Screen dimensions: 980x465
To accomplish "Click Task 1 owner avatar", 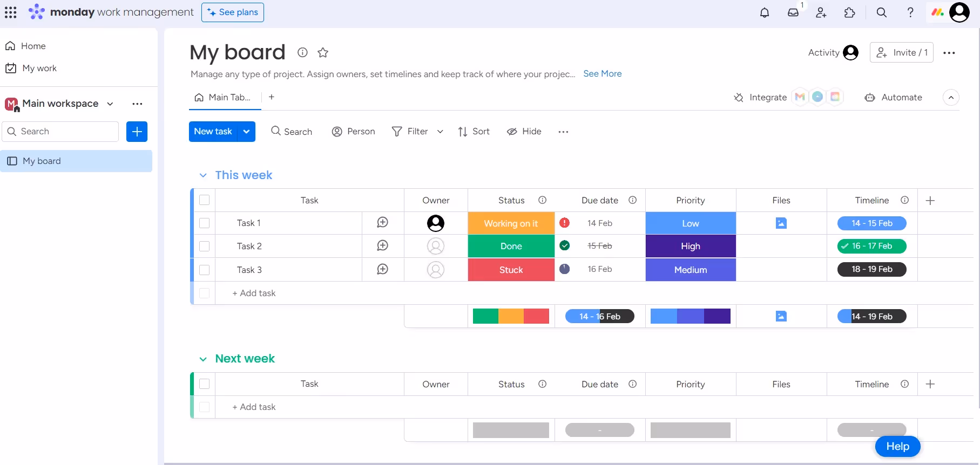I will coord(436,223).
